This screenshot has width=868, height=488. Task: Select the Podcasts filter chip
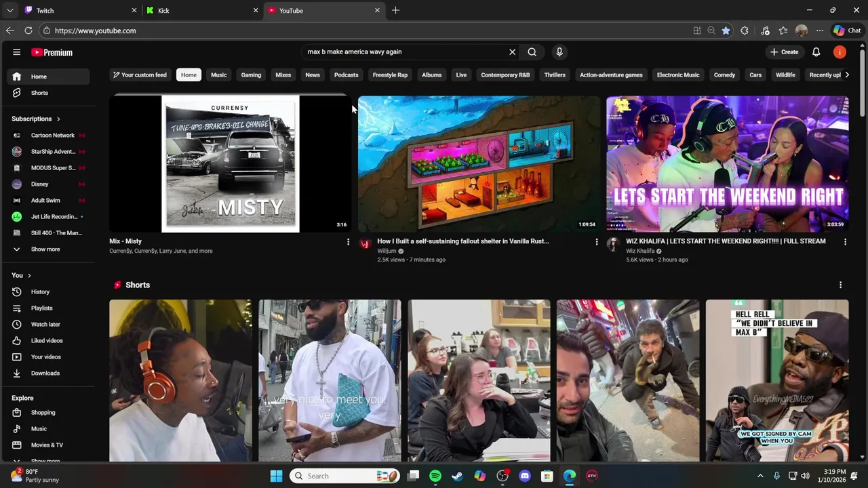click(346, 75)
